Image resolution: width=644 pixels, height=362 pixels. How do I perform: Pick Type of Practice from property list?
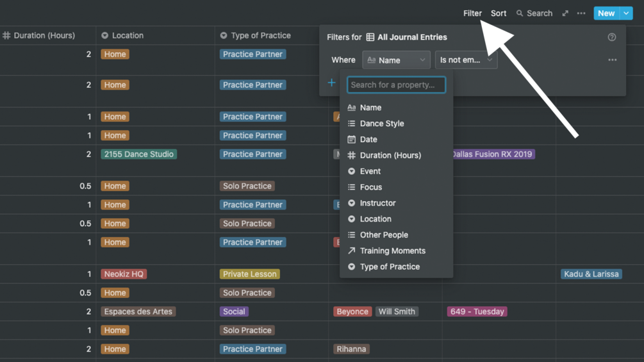pyautogui.click(x=390, y=267)
